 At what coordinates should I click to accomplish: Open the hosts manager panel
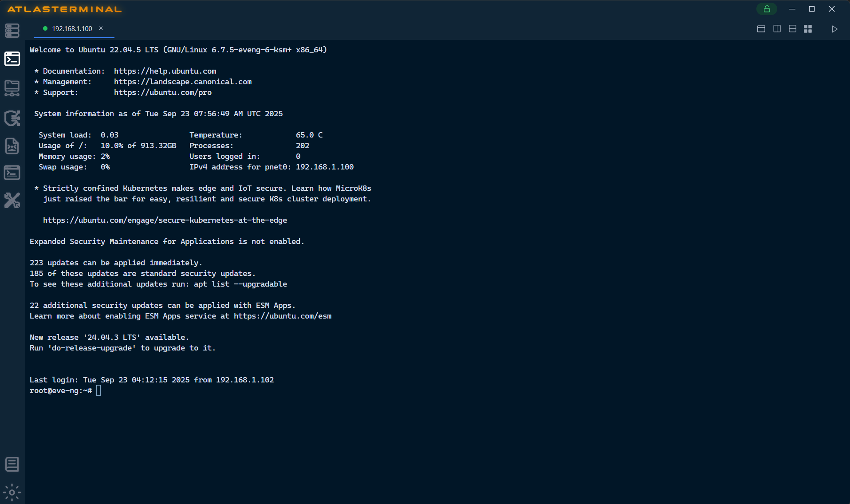[x=12, y=30]
